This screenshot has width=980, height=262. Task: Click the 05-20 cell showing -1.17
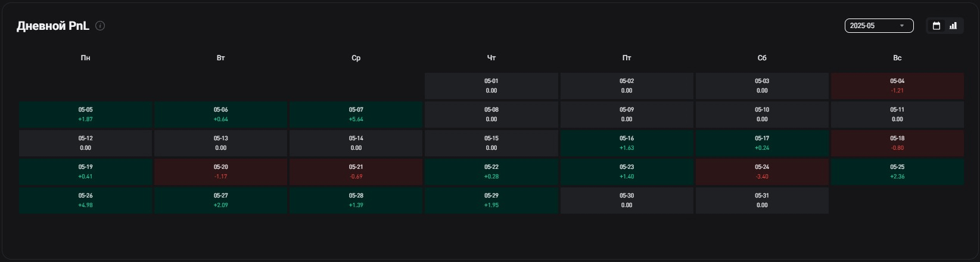(220, 172)
